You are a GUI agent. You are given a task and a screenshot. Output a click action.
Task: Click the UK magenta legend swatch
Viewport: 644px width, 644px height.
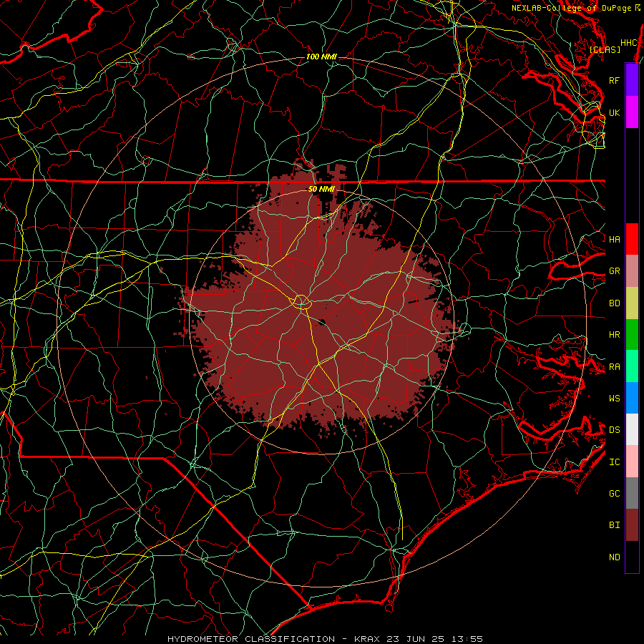coord(632,112)
